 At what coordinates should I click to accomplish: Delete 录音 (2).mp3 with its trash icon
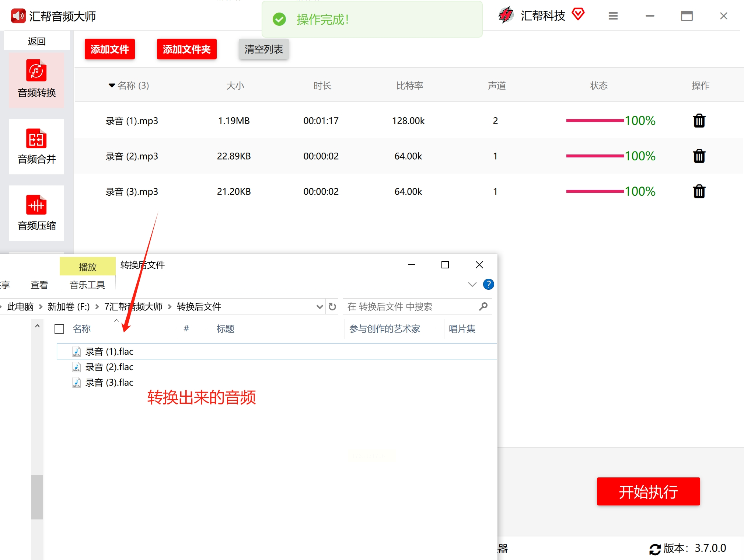click(x=699, y=156)
